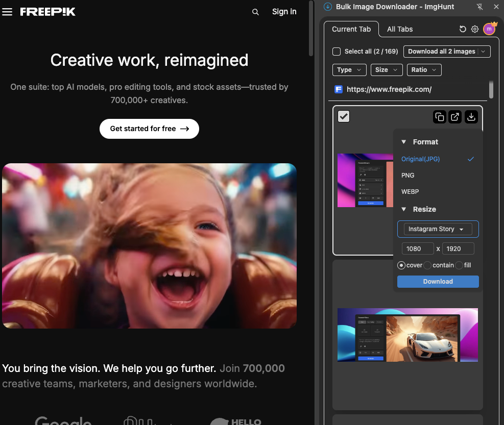The image size is (504, 425).
Task: Click the crowned user avatar icon
Action: coord(489,29)
